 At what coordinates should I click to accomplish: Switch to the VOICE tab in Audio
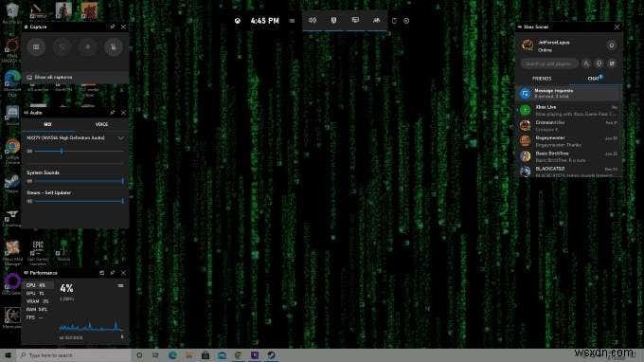[x=101, y=124]
